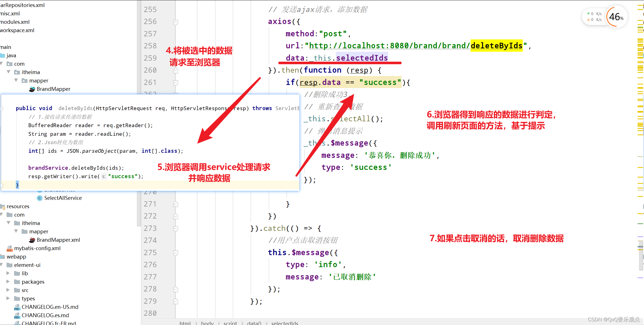
Task: Expand the types folder arrow
Action: (x=8, y=298)
